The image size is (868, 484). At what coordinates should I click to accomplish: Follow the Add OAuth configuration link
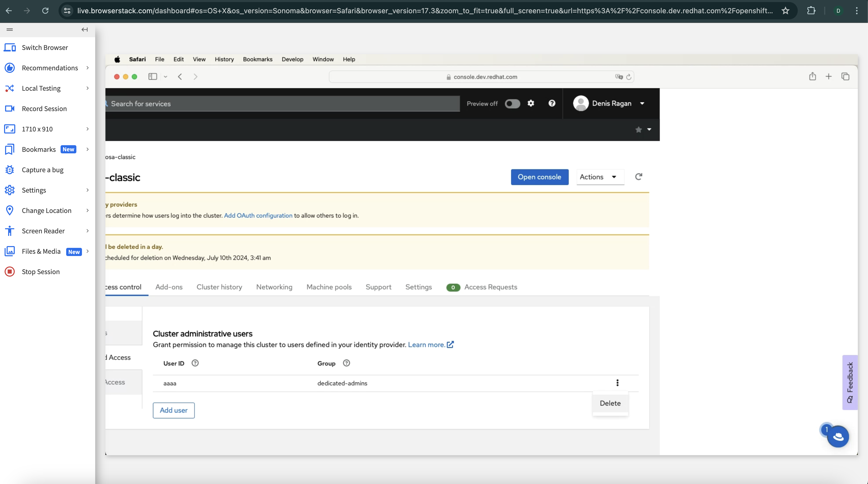(258, 216)
